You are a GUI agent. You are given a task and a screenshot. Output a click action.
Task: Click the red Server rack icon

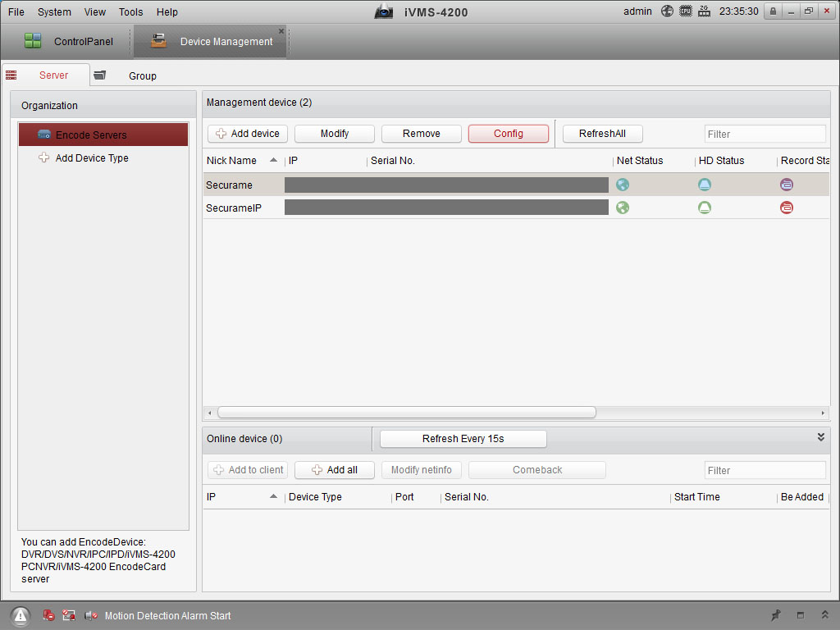point(11,75)
